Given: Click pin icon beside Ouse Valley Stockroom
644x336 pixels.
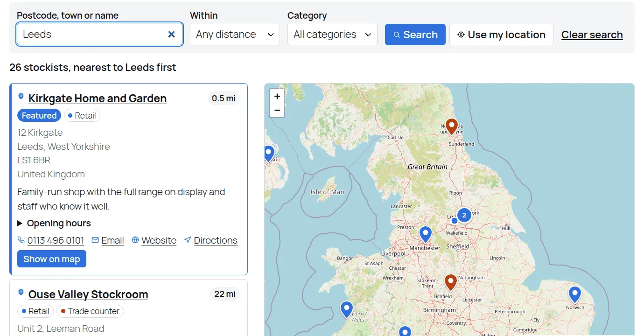Looking at the screenshot, I should pyautogui.click(x=21, y=293).
